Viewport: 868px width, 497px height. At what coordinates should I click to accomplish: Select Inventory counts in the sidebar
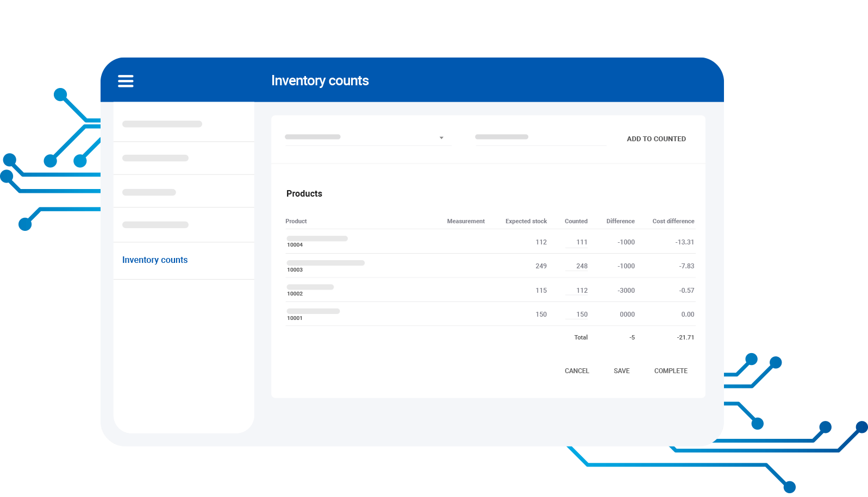[x=155, y=260]
